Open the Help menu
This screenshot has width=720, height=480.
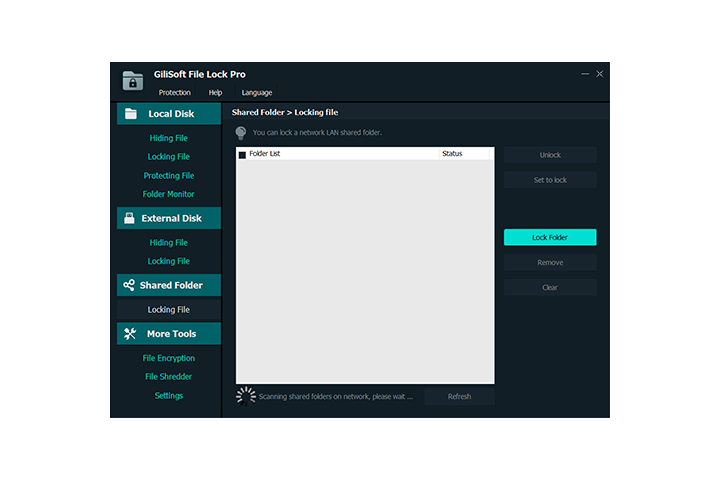coord(215,92)
